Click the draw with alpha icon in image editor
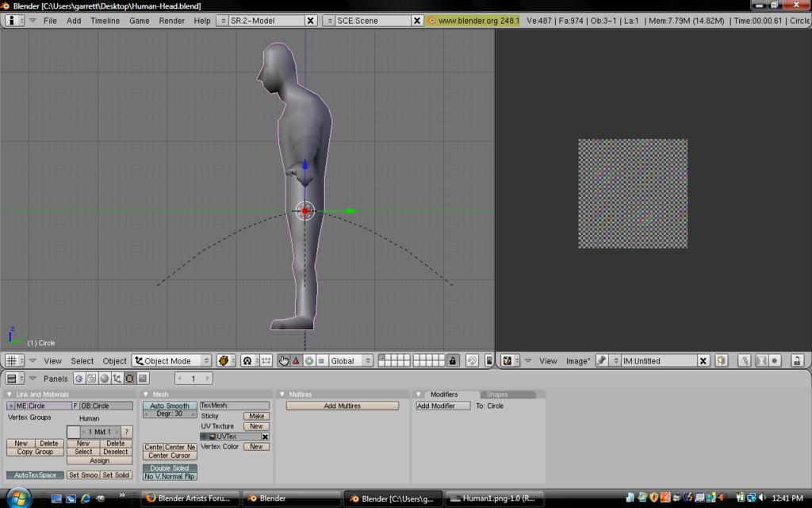812x508 pixels. [762, 361]
